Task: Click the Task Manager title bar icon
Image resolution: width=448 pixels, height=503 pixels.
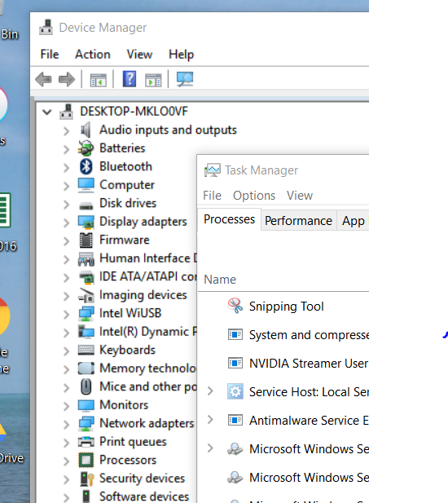Action: pos(212,170)
